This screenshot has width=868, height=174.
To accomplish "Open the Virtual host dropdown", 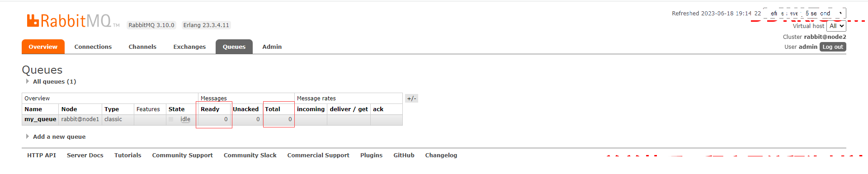I will tap(836, 26).
